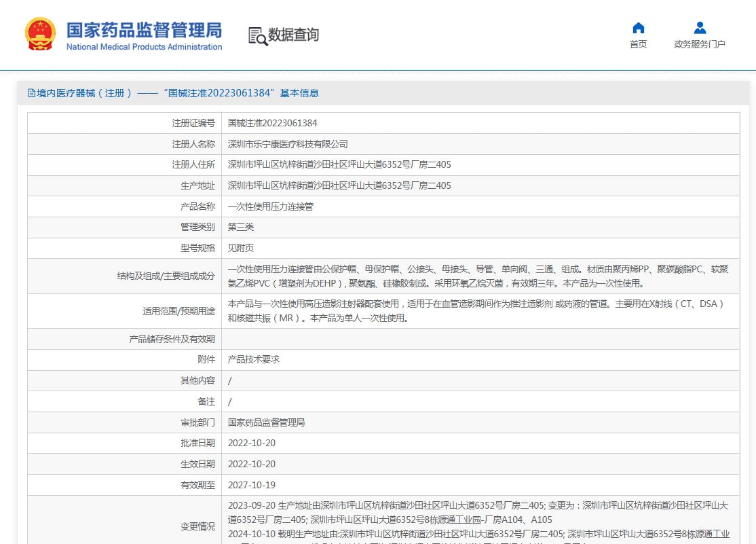Open the 数据查询 search document icon

click(x=258, y=36)
